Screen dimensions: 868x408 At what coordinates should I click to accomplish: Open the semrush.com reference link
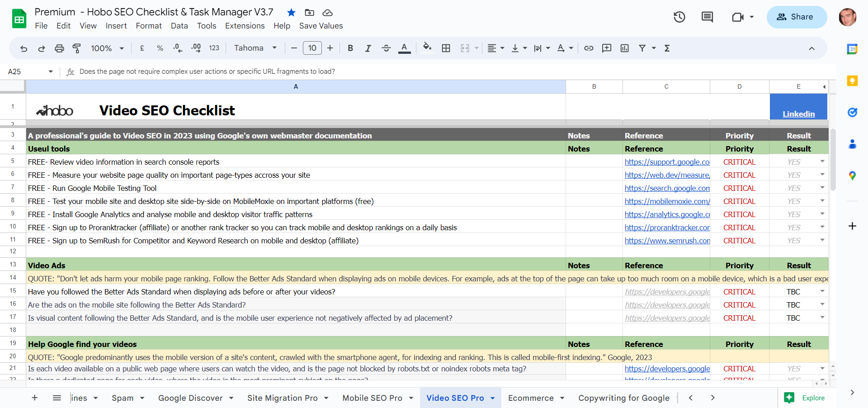(667, 241)
